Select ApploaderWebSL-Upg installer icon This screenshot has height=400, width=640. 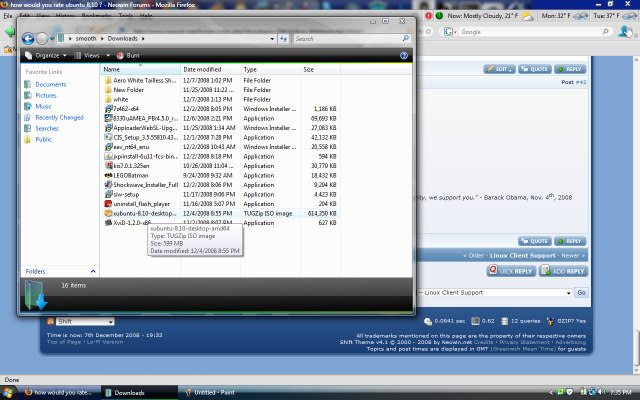pos(108,128)
